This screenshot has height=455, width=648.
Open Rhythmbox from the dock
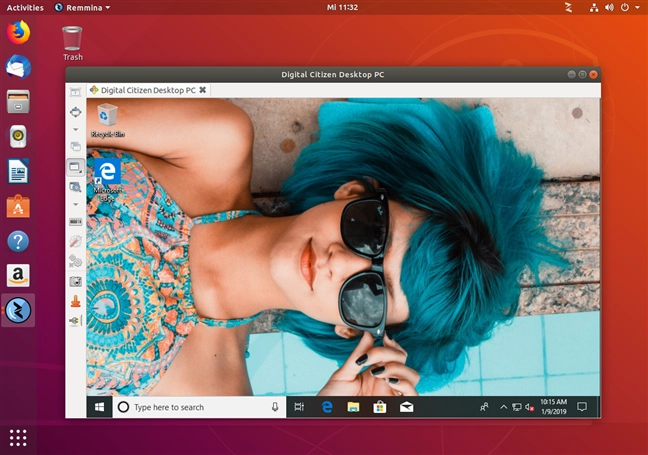[18, 136]
